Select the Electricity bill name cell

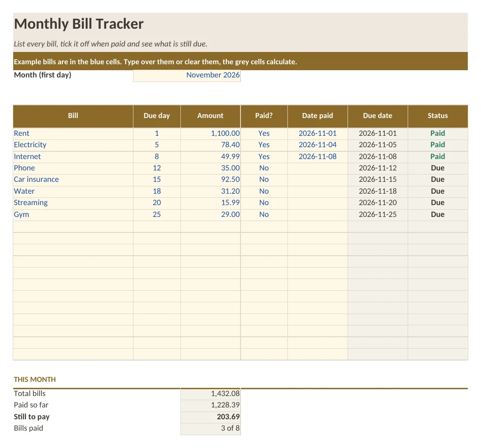tap(73, 145)
